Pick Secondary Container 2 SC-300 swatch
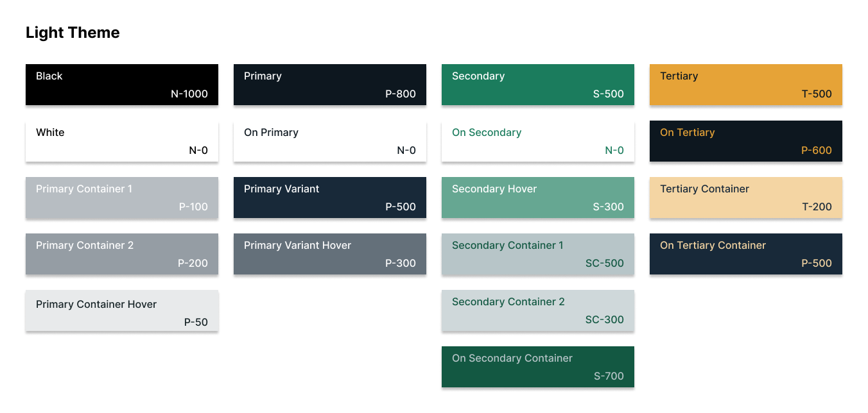 [538, 310]
